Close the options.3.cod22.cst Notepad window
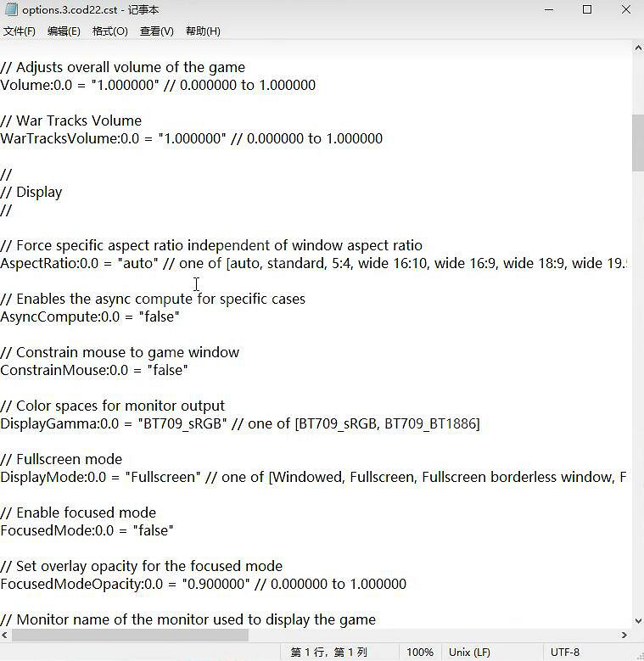 626,10
